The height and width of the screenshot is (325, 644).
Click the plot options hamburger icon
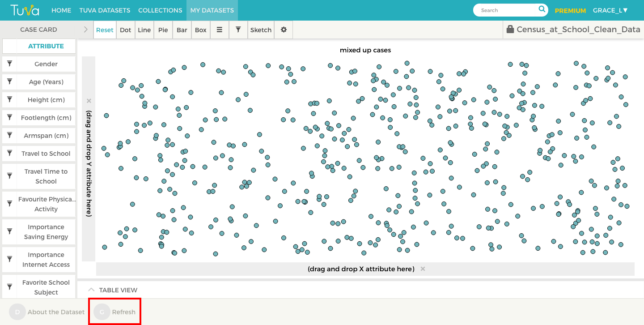[x=220, y=30]
